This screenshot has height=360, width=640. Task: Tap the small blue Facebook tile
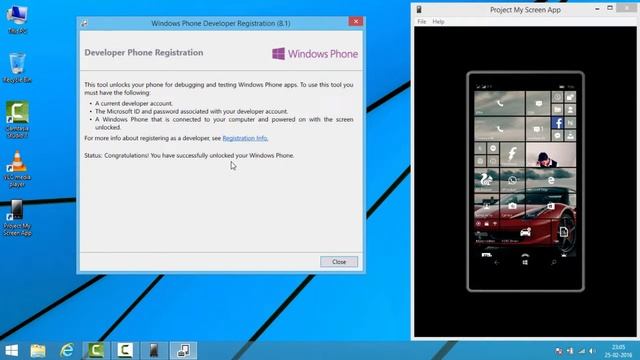click(557, 122)
